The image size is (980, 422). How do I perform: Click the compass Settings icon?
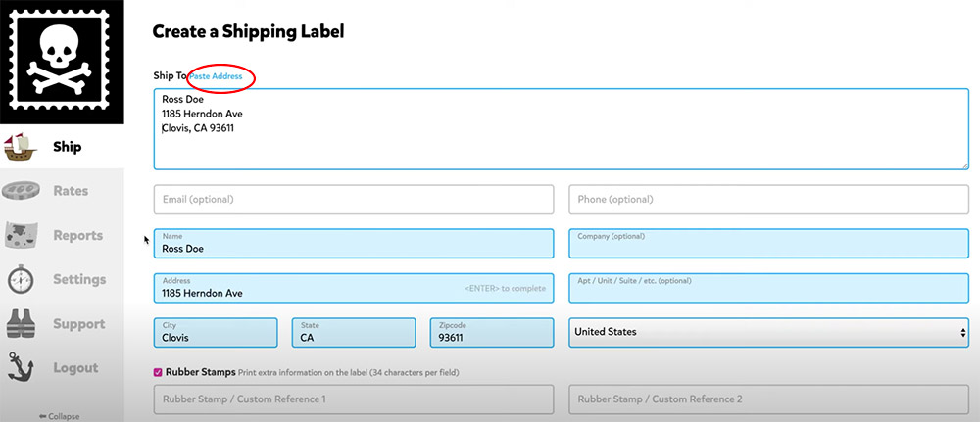coord(22,280)
